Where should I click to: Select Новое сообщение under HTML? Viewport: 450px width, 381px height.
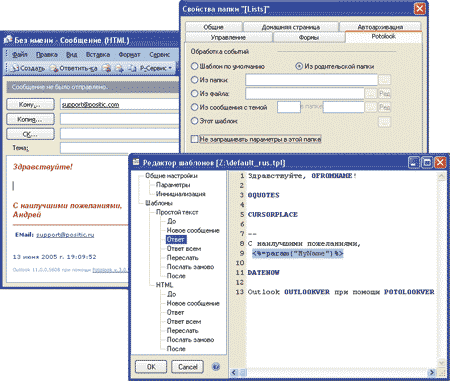coord(193,303)
